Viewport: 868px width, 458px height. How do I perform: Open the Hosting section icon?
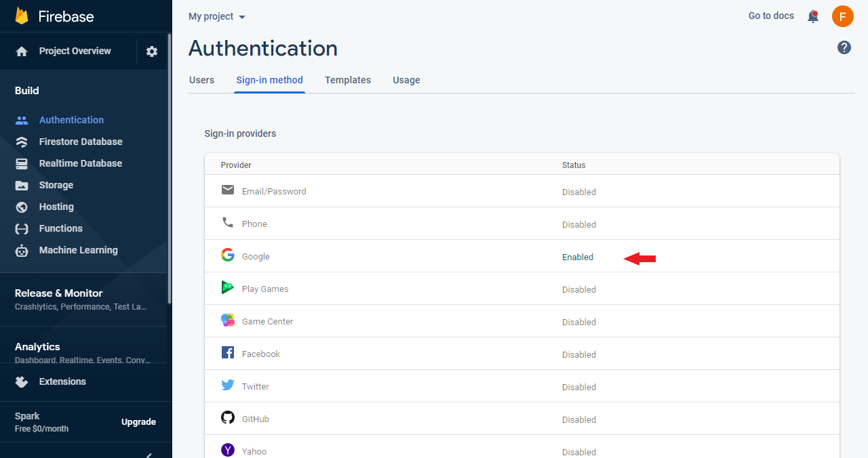tap(23, 206)
